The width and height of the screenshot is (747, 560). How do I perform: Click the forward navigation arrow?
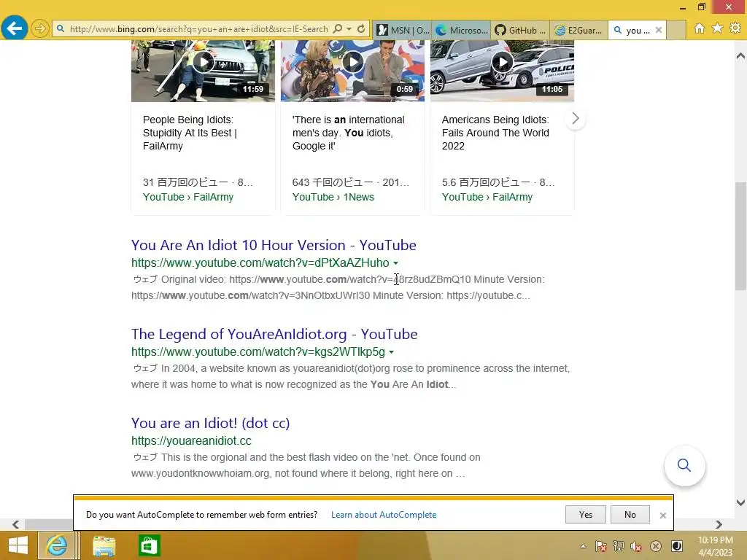pos(40,28)
